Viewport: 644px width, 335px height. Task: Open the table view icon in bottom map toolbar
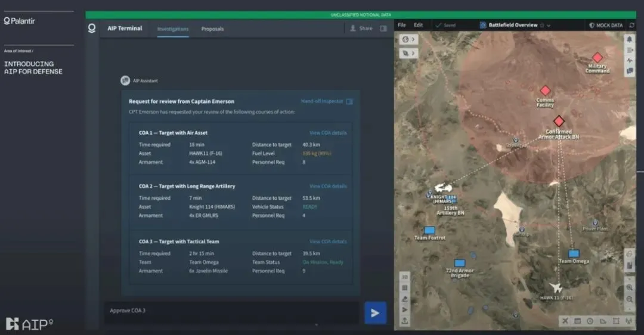577,321
